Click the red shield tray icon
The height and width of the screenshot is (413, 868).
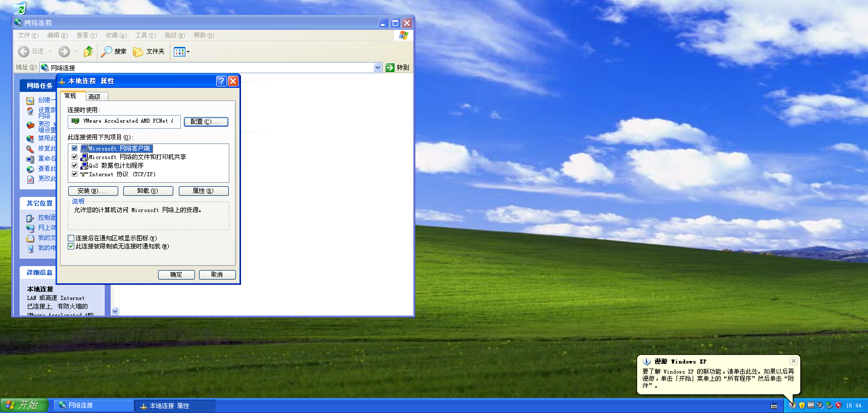point(838,405)
